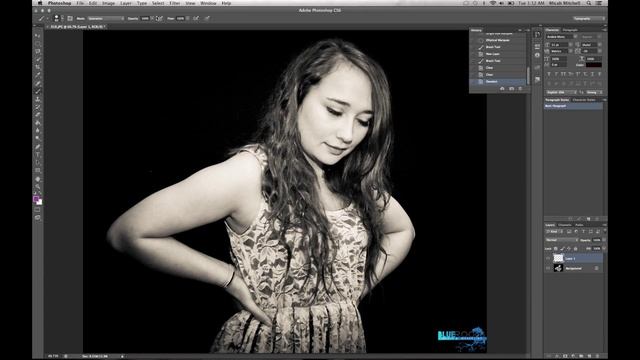This screenshot has width=640, height=360.
Task: Open the Filter menu
Action: [175, 3]
